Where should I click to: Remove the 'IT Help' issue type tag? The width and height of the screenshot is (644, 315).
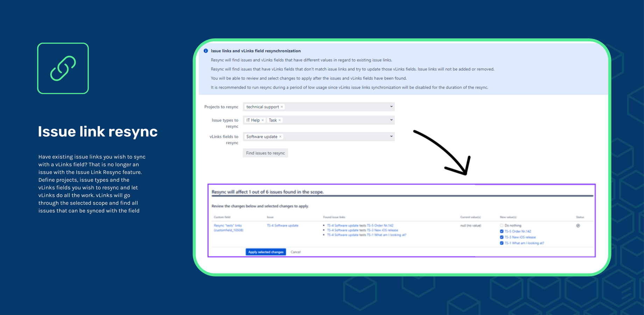point(262,120)
